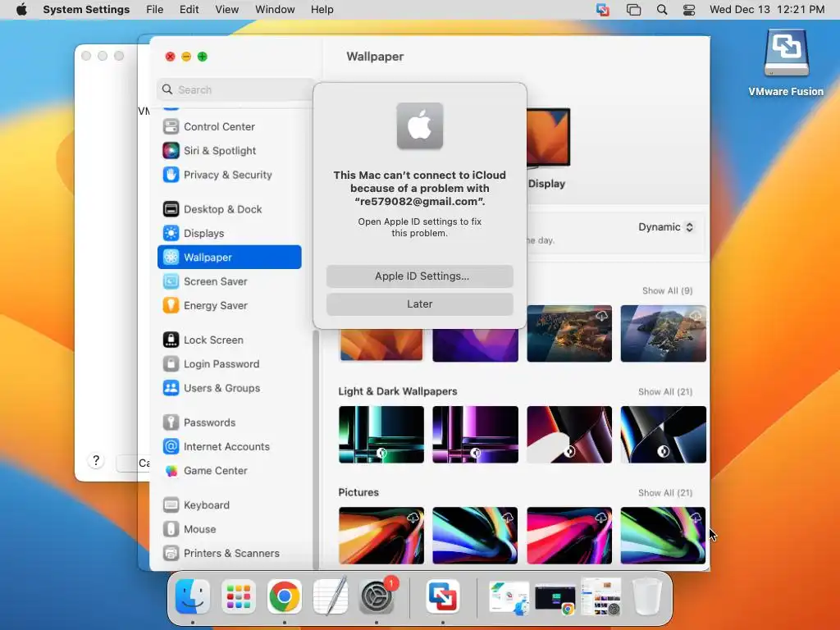Select the pink-red swirl Pictures thumbnail
This screenshot has height=630, width=840.
click(569, 536)
